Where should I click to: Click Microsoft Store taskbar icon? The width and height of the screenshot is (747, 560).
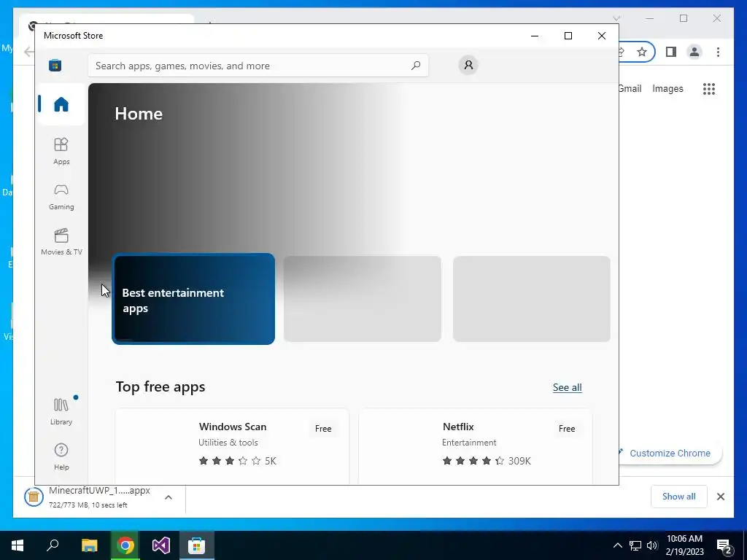197,545
